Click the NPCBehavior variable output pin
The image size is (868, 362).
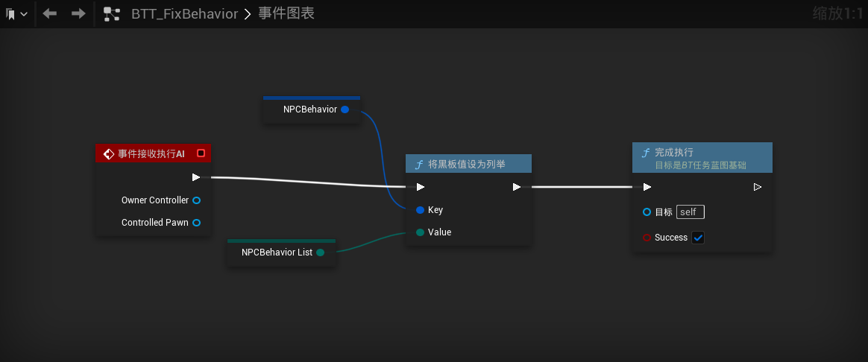345,109
